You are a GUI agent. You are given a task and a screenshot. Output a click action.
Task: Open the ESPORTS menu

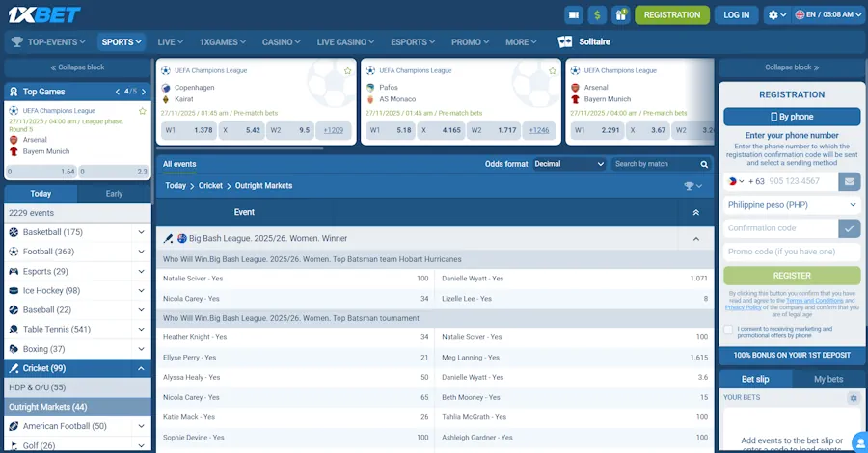[x=413, y=42]
